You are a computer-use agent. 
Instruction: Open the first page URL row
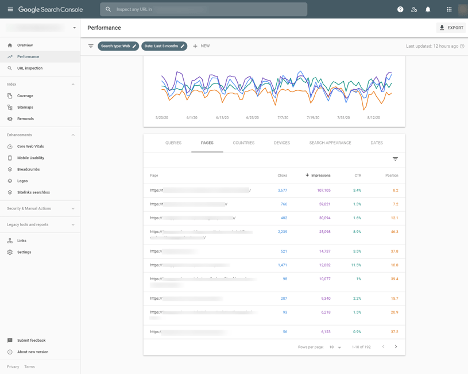pyautogui.click(x=274, y=190)
